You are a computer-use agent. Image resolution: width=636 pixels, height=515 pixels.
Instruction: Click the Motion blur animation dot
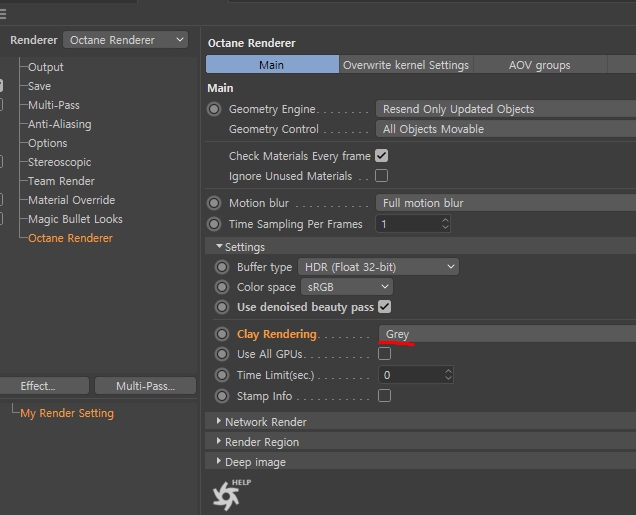click(214, 203)
